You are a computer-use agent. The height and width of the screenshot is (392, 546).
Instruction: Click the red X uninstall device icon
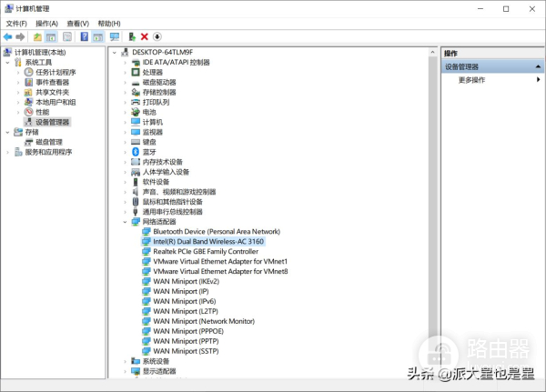click(x=145, y=37)
